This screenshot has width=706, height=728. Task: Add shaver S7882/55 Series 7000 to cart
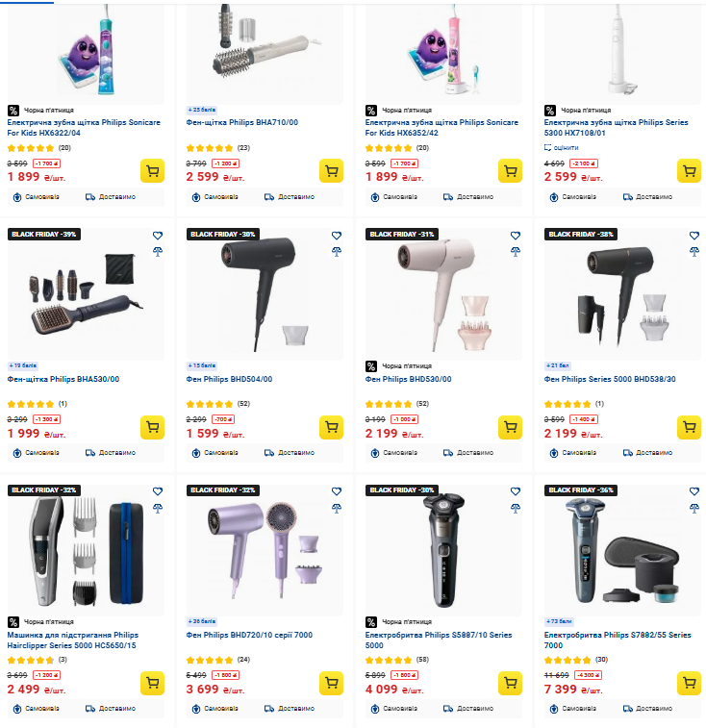pos(690,683)
